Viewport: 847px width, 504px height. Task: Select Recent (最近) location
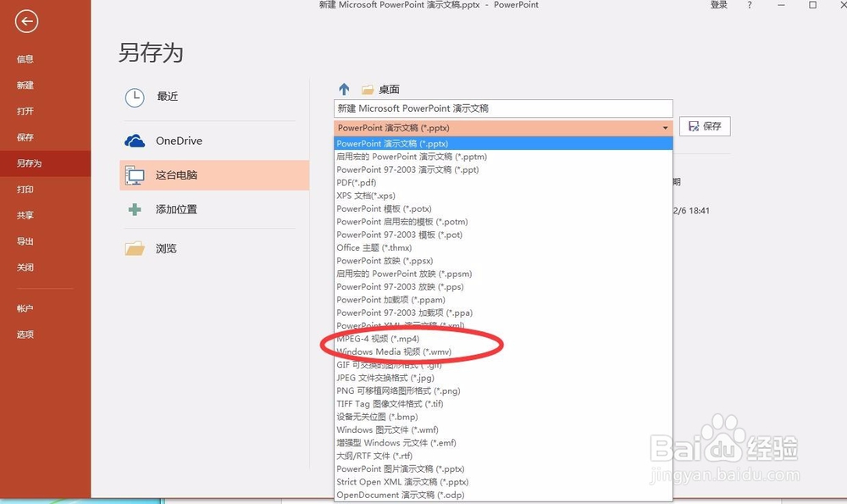(x=214, y=97)
